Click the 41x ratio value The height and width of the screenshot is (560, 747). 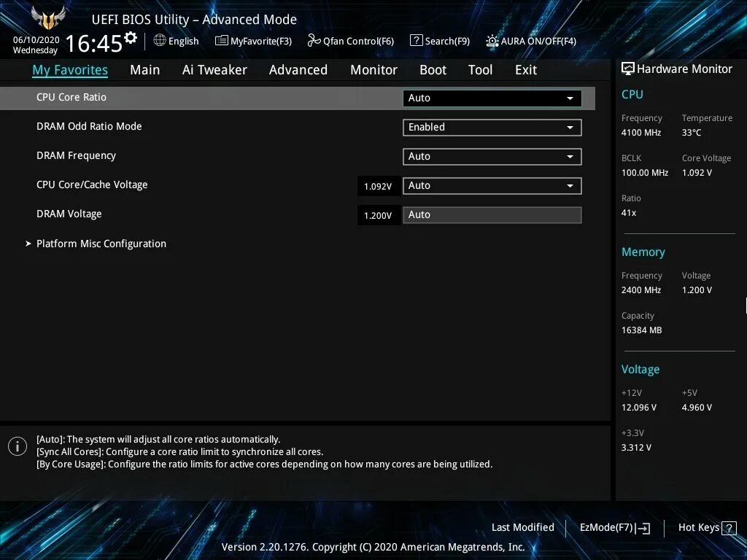[628, 213]
